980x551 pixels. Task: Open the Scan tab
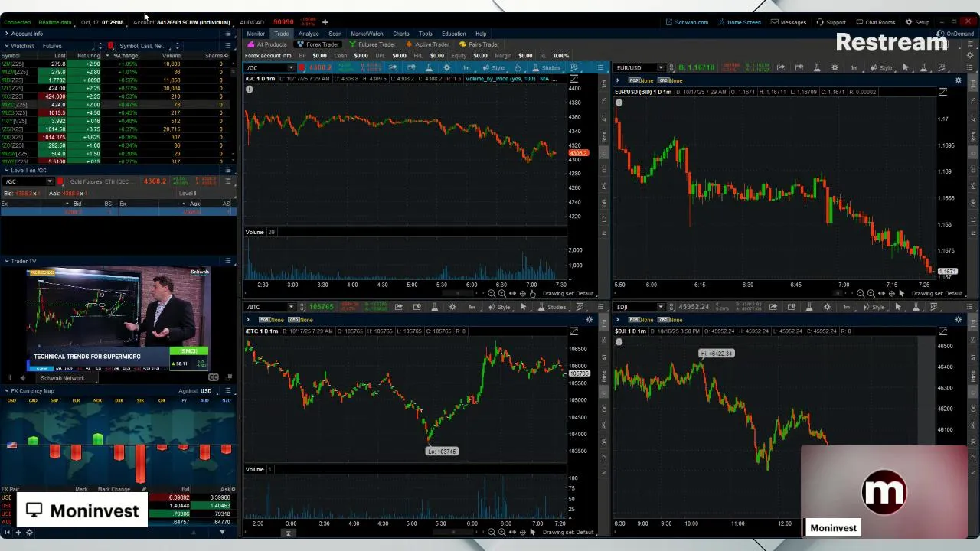coord(335,34)
